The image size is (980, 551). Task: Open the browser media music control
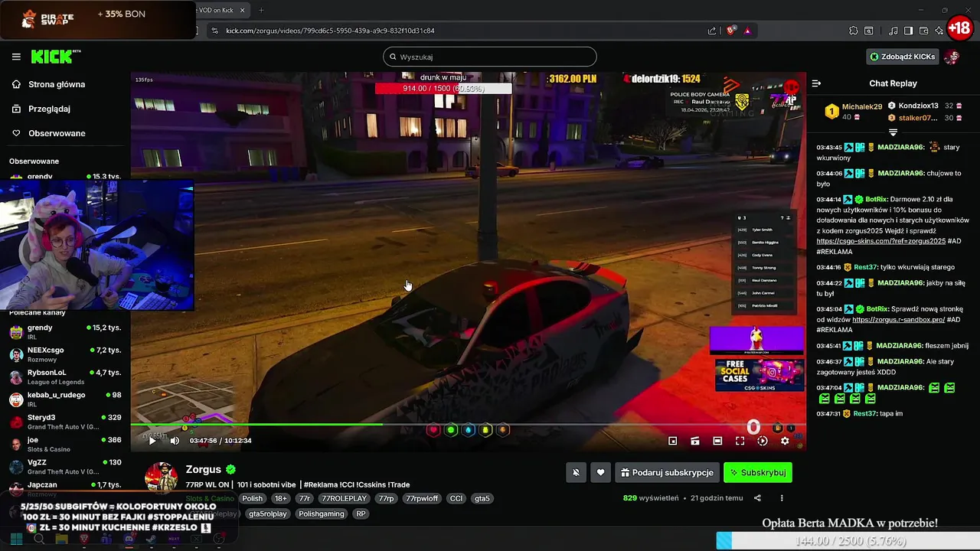click(893, 31)
